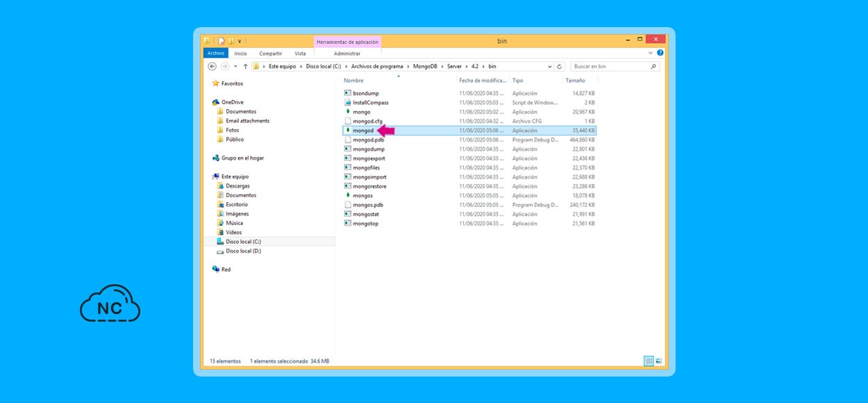The image size is (868, 403).
Task: Select Email attachments folder
Action: coord(247,121)
